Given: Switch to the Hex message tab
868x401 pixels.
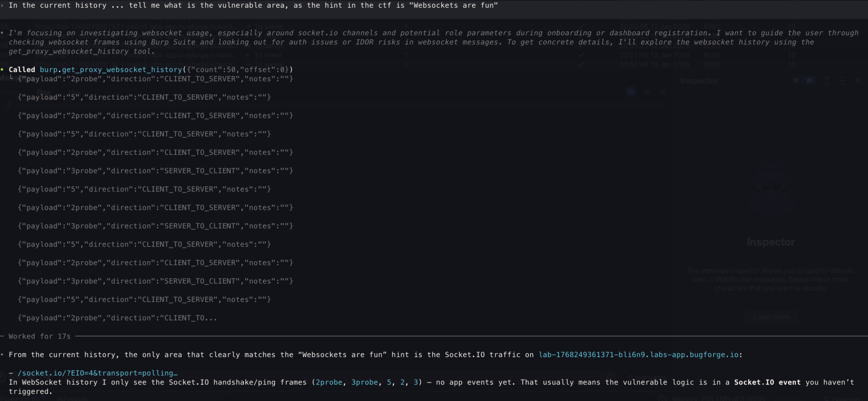Looking at the screenshot, I should click(75, 92).
